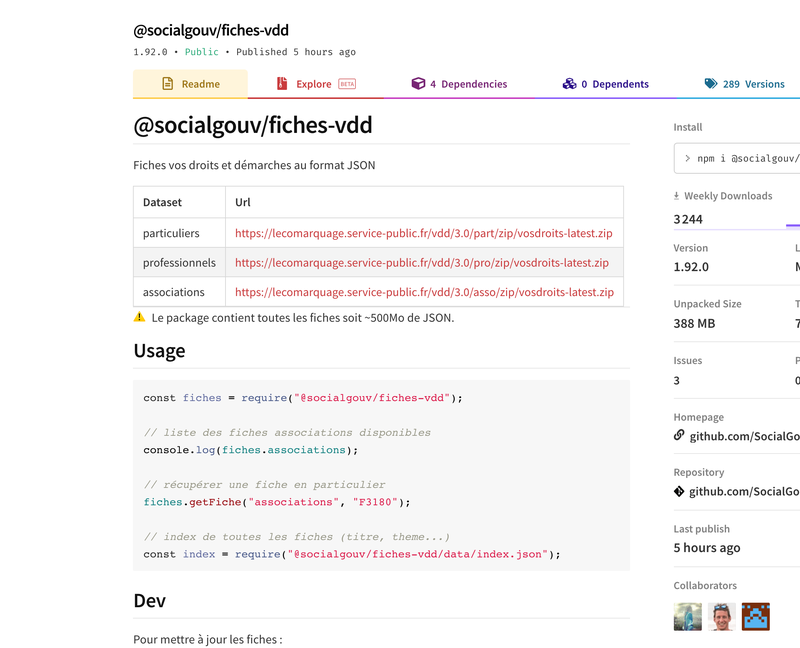
Task: Click the terminal prompt icon in install box
Action: [689, 158]
